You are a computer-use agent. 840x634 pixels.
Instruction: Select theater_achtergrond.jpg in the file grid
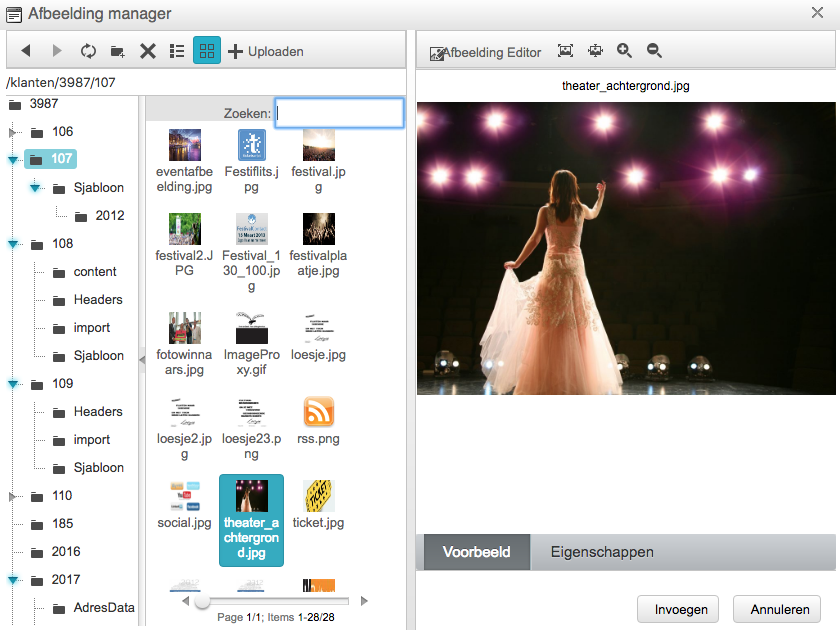pos(251,520)
